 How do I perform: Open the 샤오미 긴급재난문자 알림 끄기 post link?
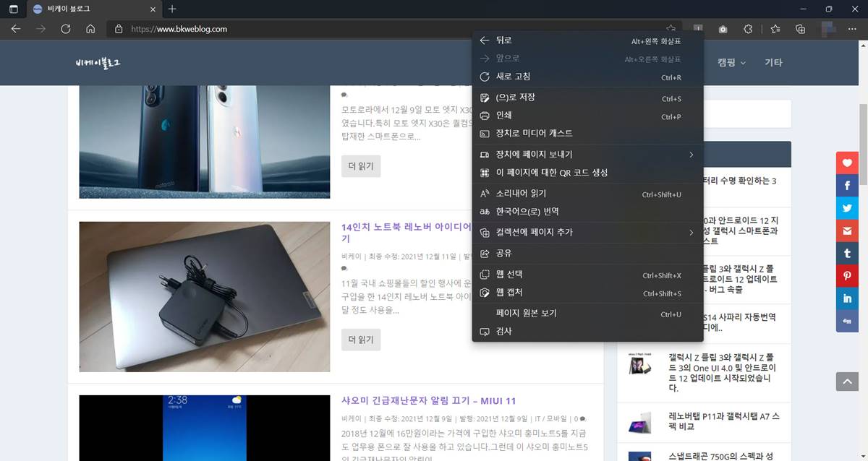428,401
